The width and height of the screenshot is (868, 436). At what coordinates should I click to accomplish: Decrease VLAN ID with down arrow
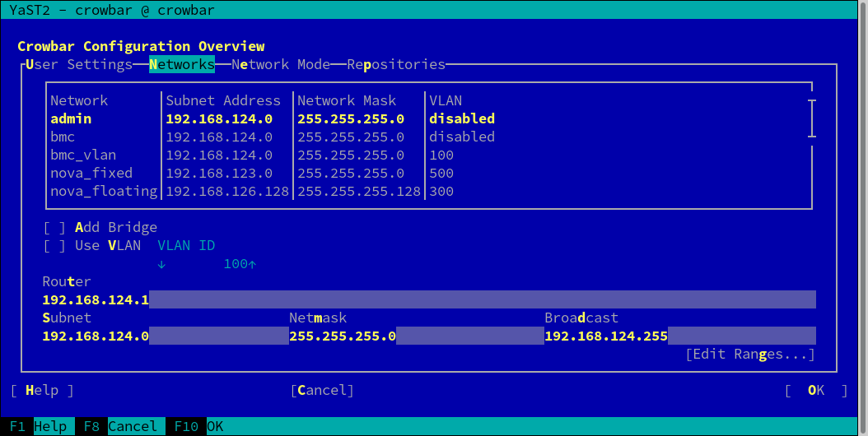161,264
